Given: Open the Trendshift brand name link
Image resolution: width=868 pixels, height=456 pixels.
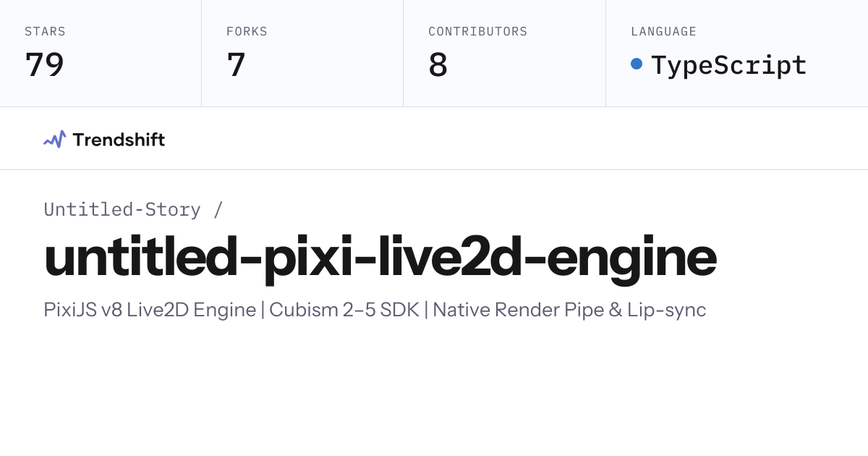Looking at the screenshot, I should point(119,140).
